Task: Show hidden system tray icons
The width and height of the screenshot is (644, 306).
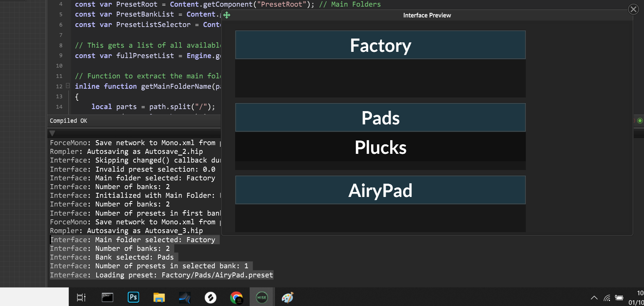Action: (594, 297)
